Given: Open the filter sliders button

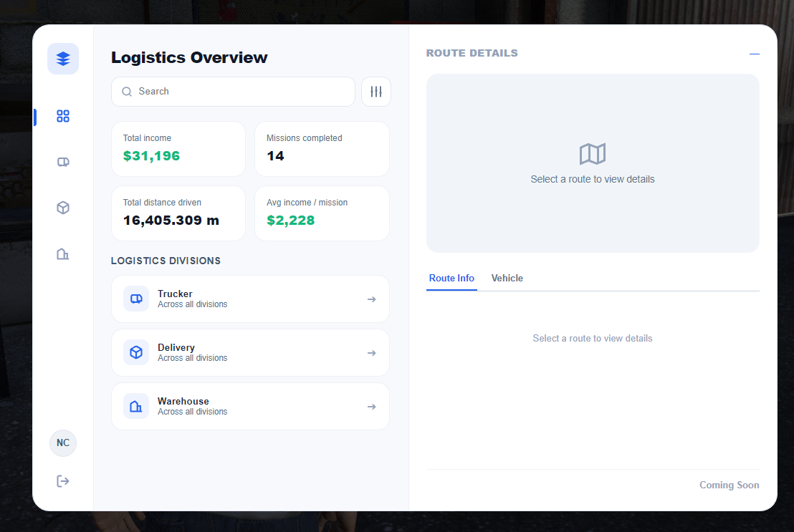Looking at the screenshot, I should tap(376, 92).
